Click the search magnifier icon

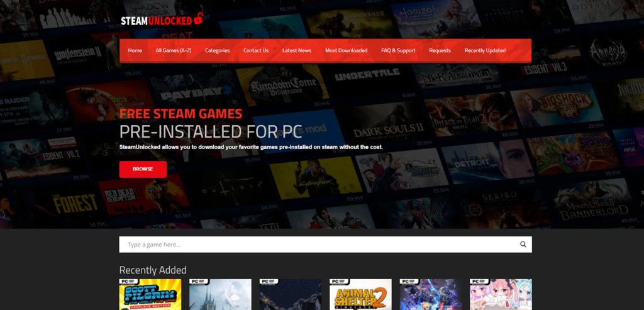click(523, 245)
